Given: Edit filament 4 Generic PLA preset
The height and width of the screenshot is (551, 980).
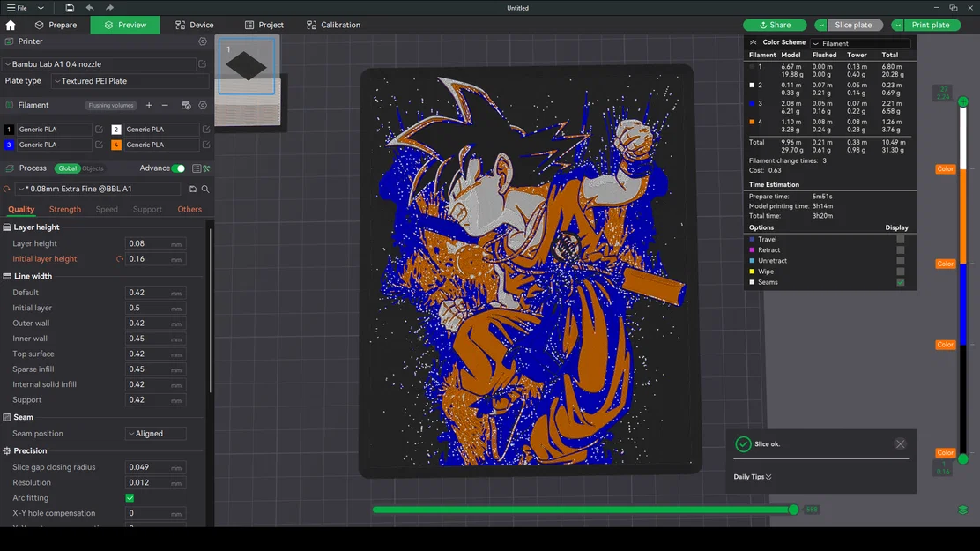Looking at the screenshot, I should click(x=206, y=145).
